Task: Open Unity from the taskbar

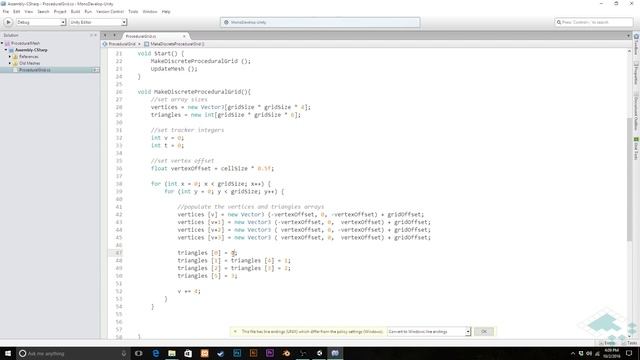Action: [319, 353]
